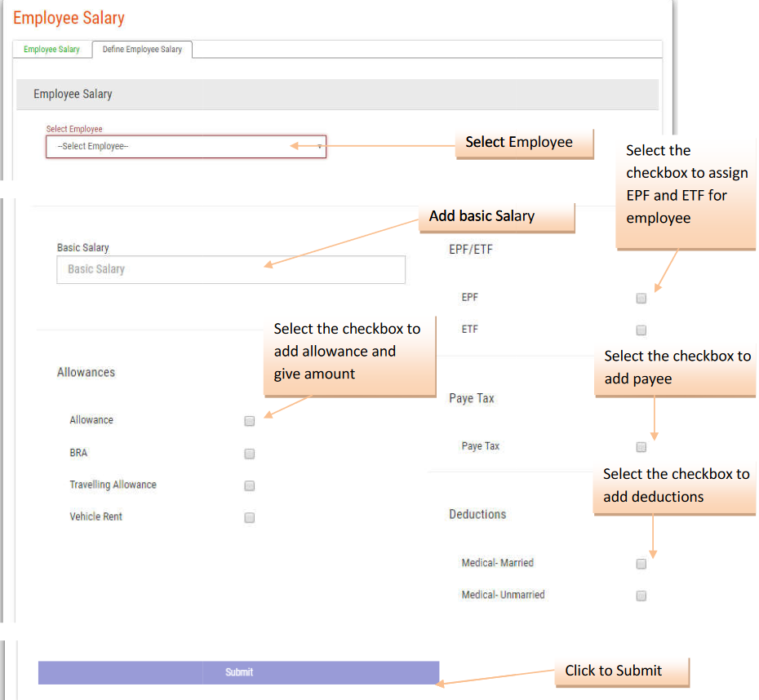
Task: Check the Medical- Married deduction checkbox
Action: (x=641, y=564)
